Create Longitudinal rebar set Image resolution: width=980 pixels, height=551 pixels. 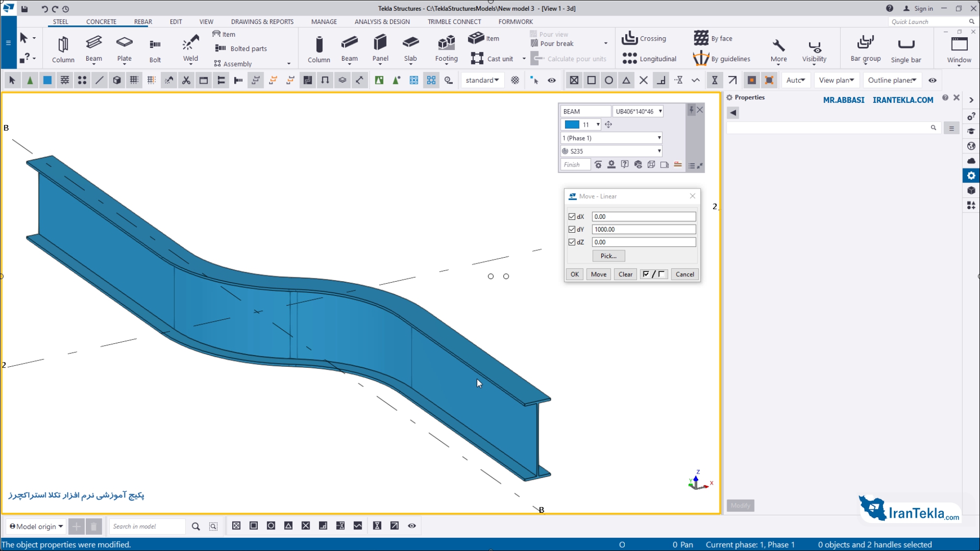click(x=649, y=59)
